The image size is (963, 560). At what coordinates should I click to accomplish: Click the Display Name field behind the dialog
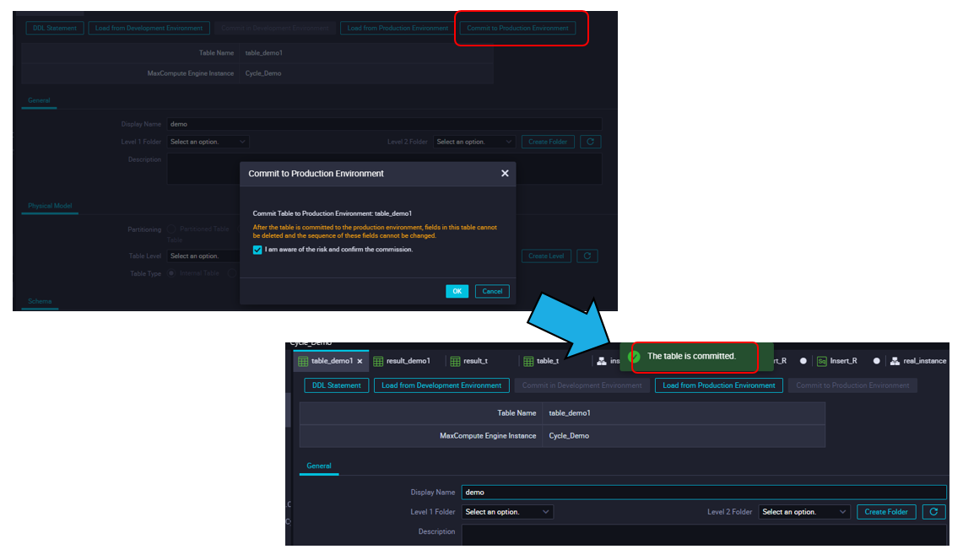click(385, 124)
